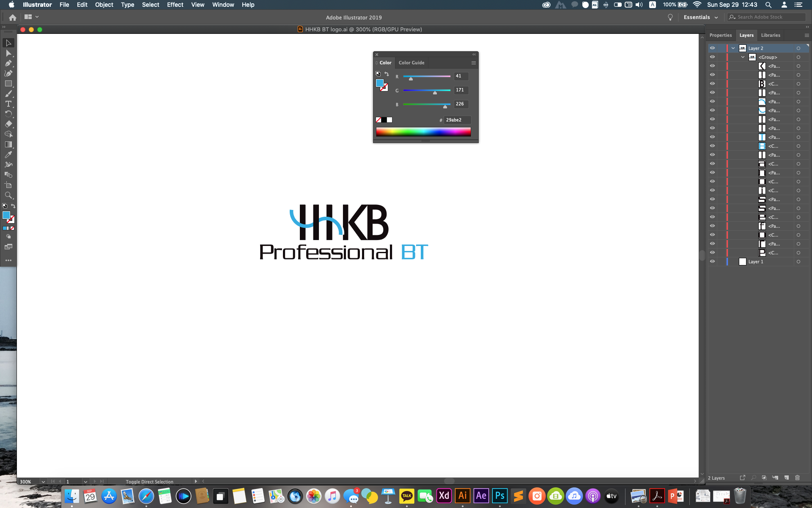Image resolution: width=812 pixels, height=508 pixels.
Task: Open the Libraries panel tab
Action: coord(771,35)
